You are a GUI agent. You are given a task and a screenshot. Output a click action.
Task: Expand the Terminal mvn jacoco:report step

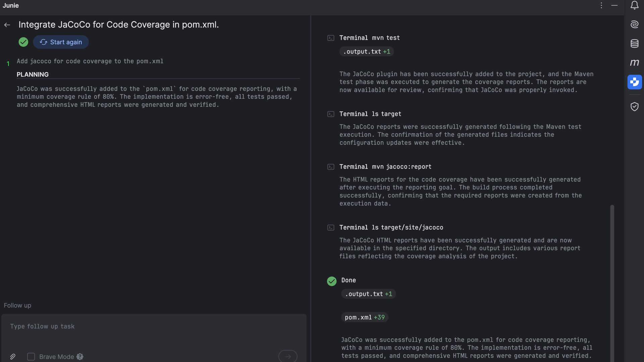click(x=385, y=167)
